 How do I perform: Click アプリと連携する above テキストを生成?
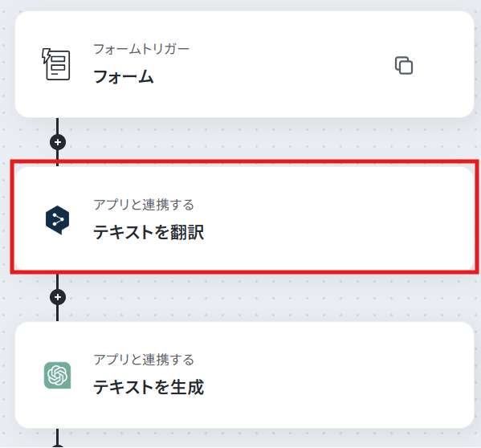coord(144,360)
